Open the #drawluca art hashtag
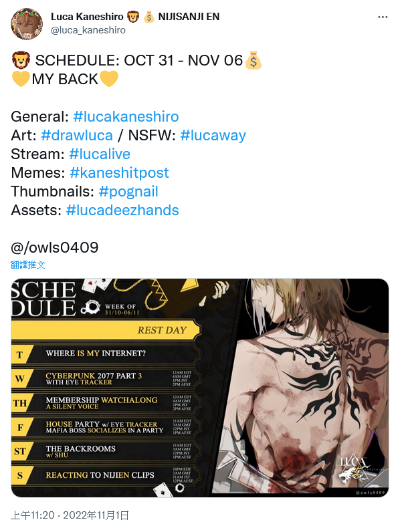Viewport: 400px width, 532px height. point(77,136)
